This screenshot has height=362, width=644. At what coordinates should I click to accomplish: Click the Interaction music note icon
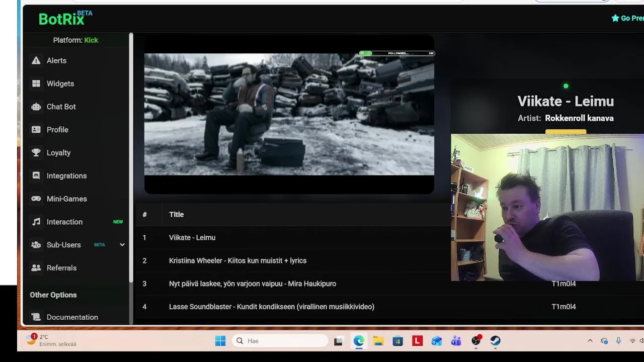[x=36, y=222]
